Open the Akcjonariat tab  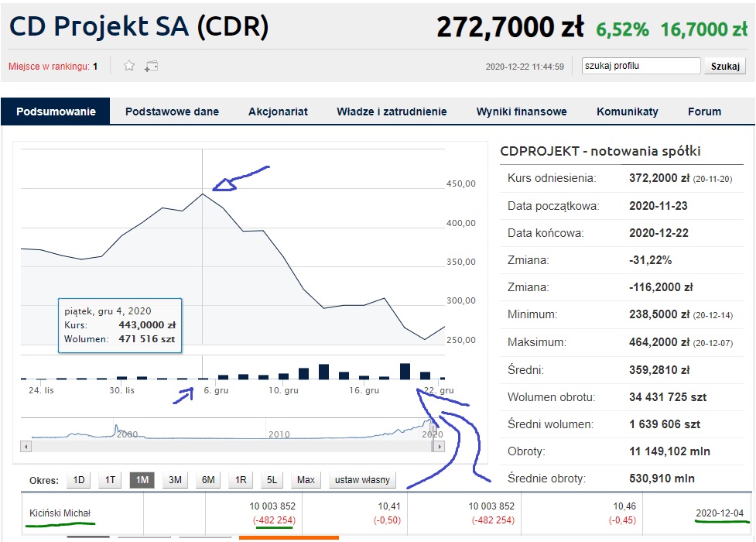279,111
